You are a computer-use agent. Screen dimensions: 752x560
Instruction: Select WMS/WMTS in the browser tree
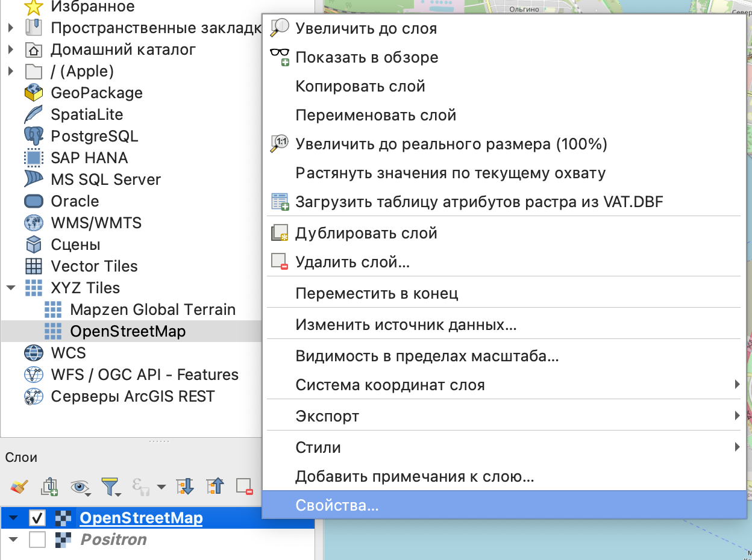point(96,223)
